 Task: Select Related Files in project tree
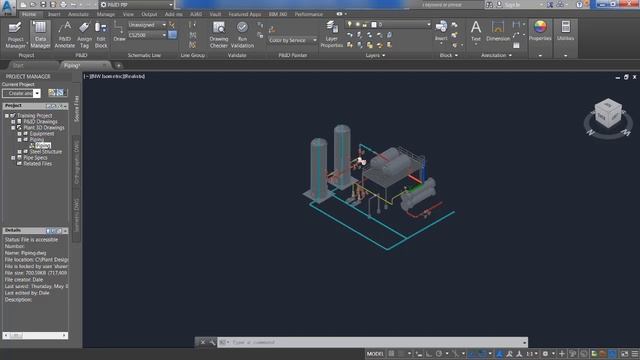(x=37, y=164)
